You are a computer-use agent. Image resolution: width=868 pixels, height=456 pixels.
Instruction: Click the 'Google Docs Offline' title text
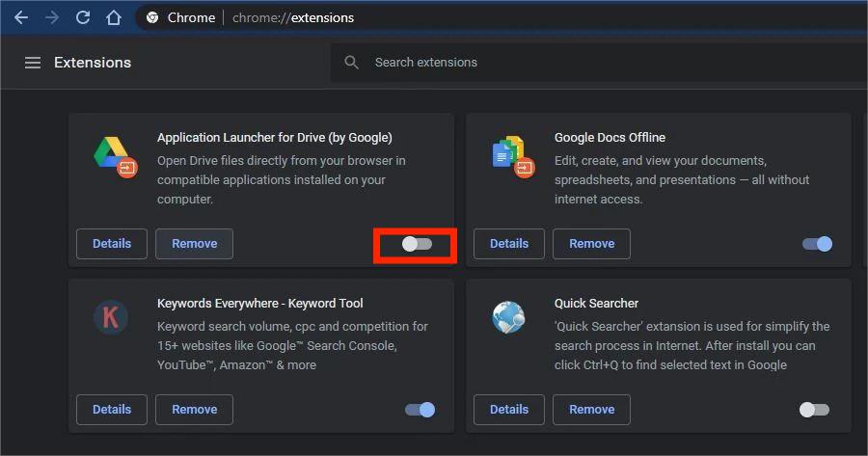[x=610, y=137]
